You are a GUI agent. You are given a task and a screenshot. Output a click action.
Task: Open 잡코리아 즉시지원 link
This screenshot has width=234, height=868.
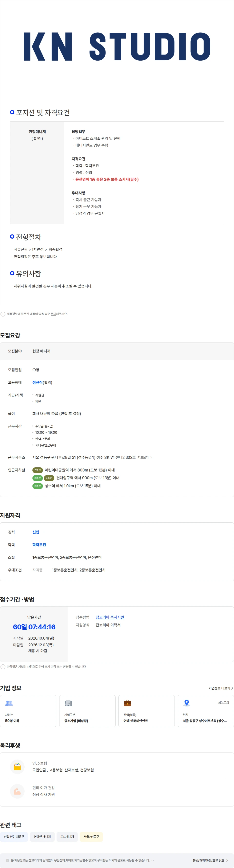pyautogui.click(x=110, y=617)
